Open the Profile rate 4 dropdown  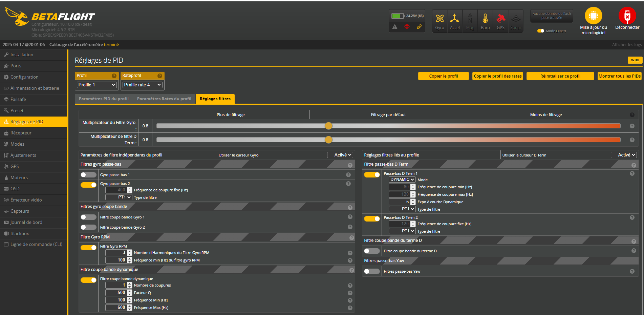[143, 85]
